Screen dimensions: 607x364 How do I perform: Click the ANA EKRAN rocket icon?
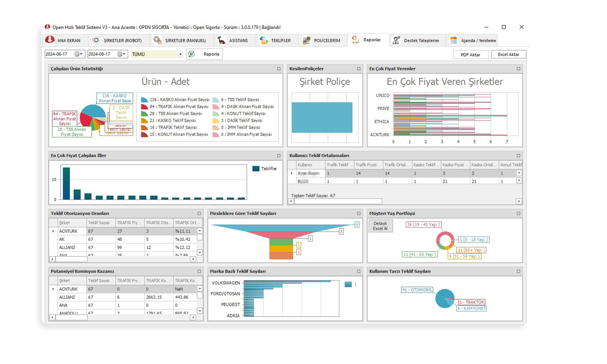50,40
